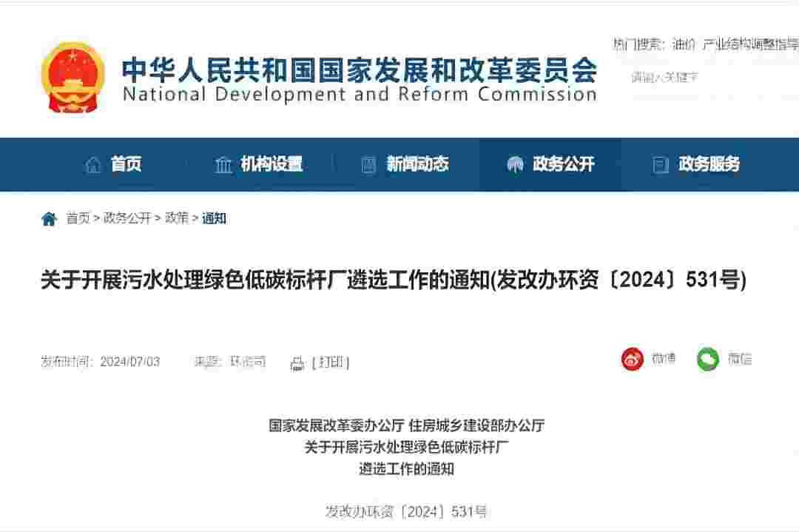
Task: Click the centered line 关于开展污水处理绿色低碳标杆厂
Action: [407, 447]
